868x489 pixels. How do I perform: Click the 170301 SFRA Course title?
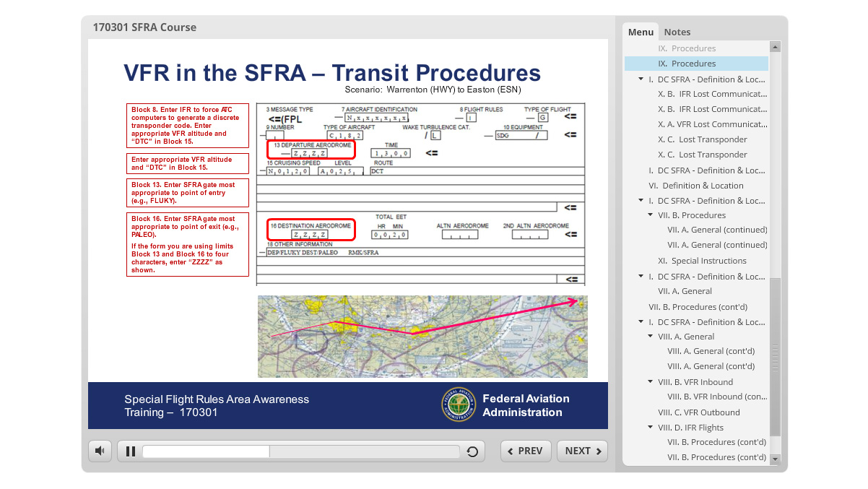[x=144, y=27]
